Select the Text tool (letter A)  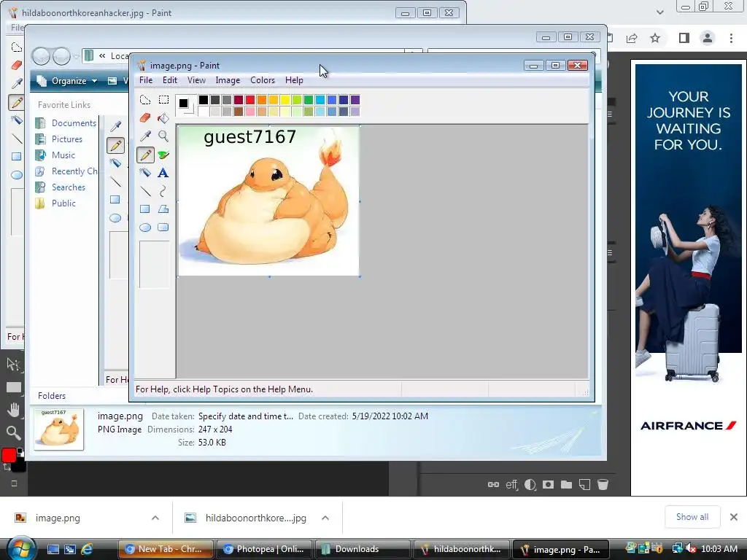tap(163, 172)
